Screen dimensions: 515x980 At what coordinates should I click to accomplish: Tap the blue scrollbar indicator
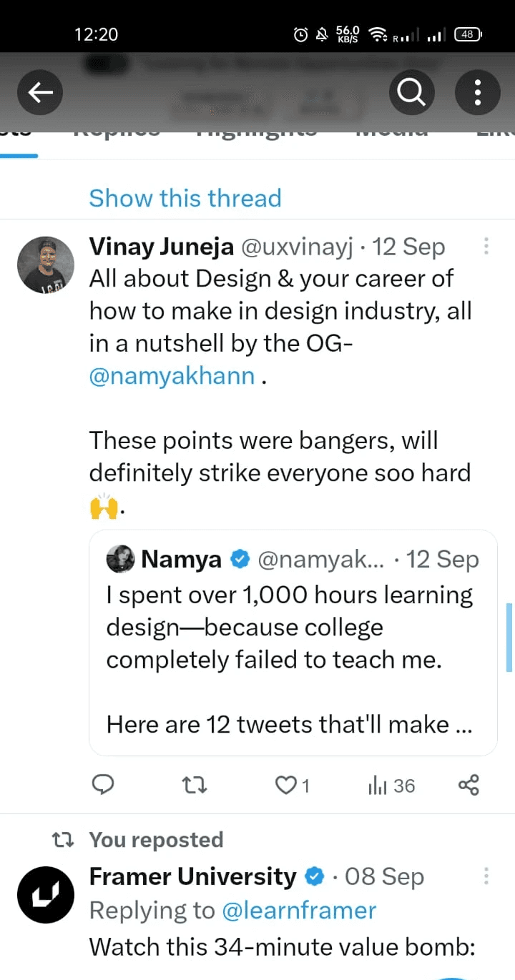[x=509, y=637]
